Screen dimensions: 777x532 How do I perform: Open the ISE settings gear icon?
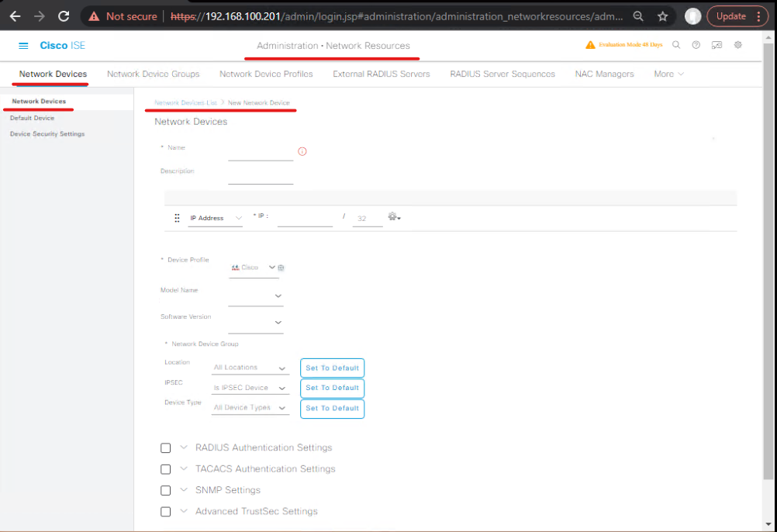click(738, 44)
